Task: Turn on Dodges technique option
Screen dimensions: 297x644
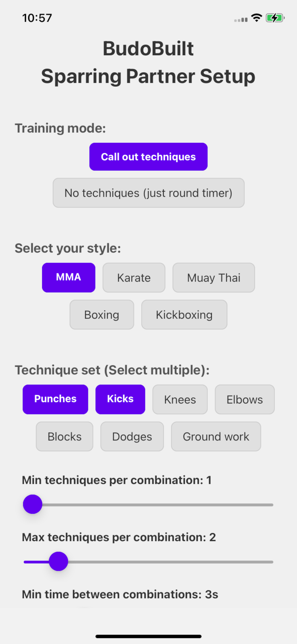Action: coord(132,436)
